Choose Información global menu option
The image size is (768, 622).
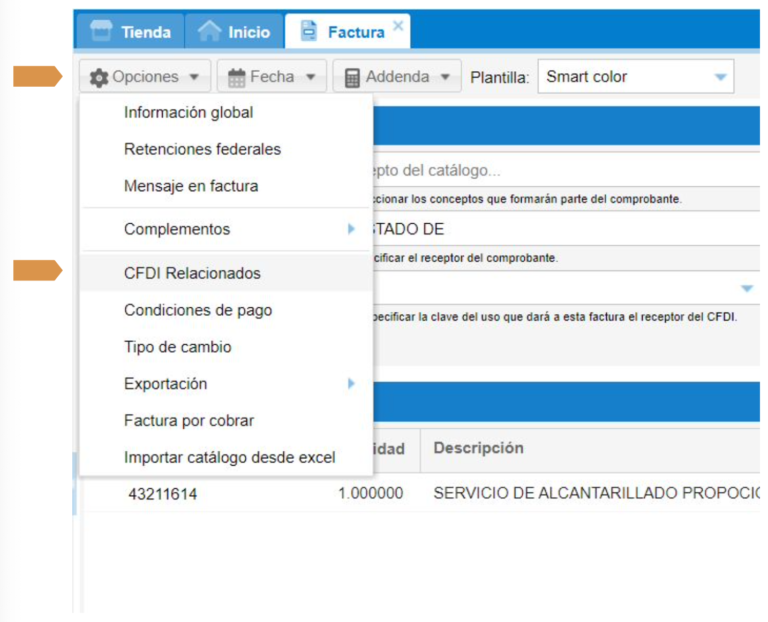(x=188, y=112)
